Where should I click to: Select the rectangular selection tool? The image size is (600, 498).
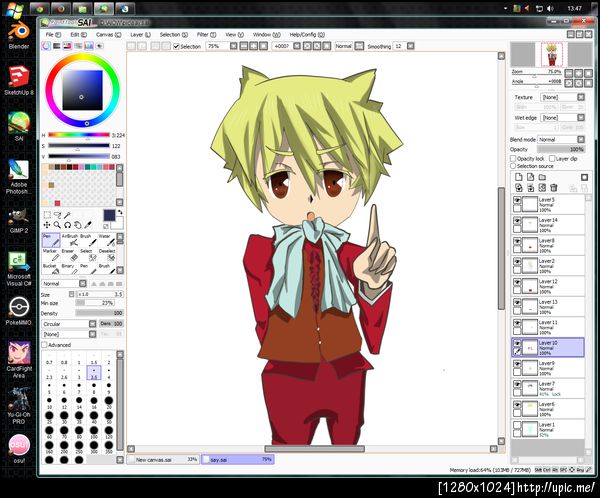[47, 215]
